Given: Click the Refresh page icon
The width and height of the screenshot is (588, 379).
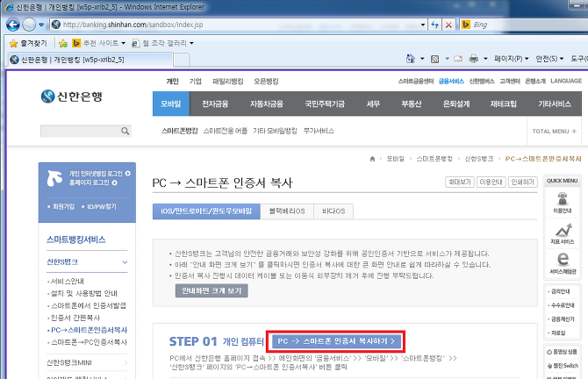Looking at the screenshot, I should pos(434,25).
